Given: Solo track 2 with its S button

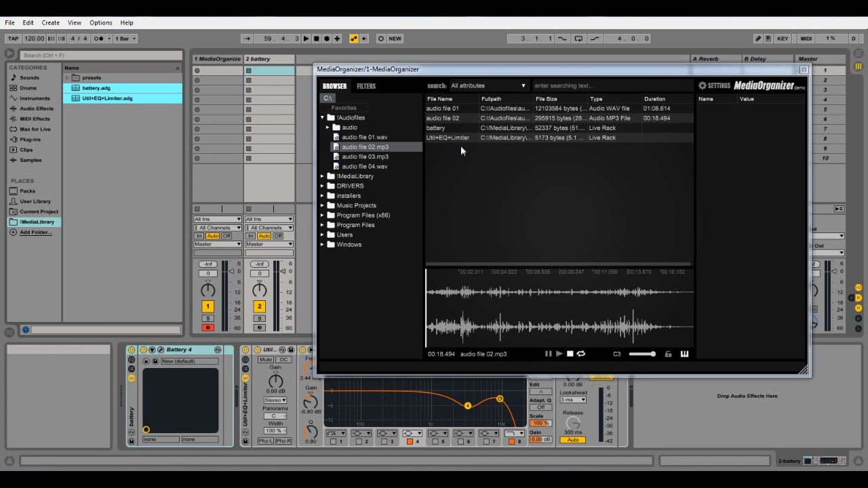Looking at the screenshot, I should pos(259,318).
